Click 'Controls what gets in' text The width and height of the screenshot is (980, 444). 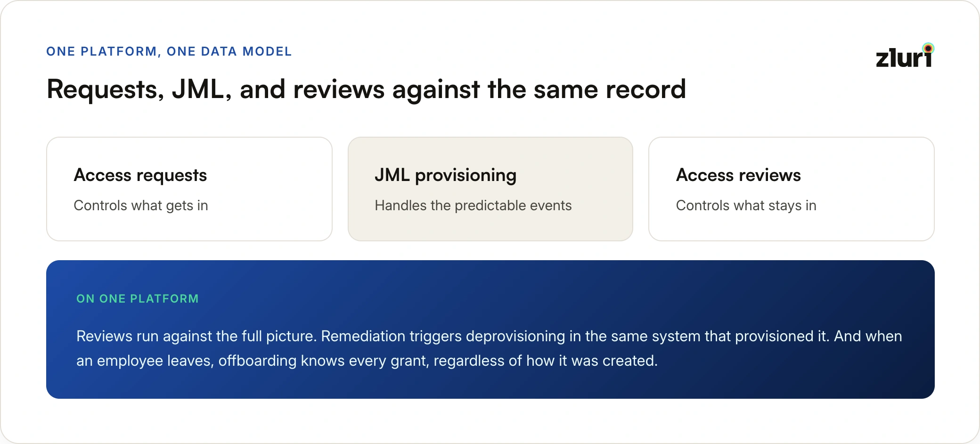(141, 206)
